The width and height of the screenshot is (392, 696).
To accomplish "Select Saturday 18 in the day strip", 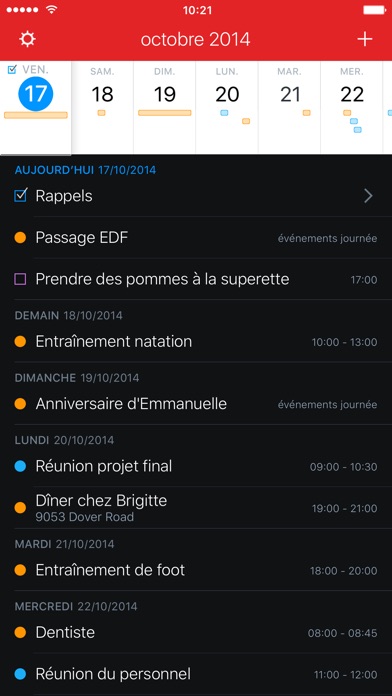I will [x=103, y=107].
